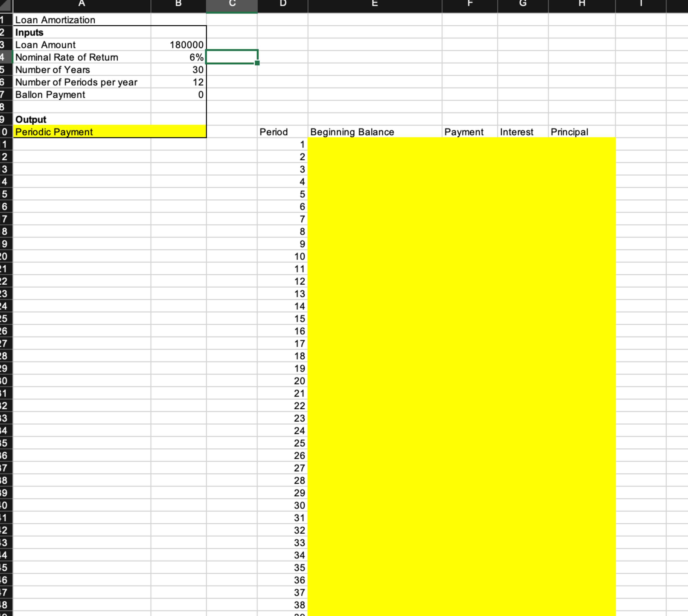Click the bold 'Inputs' heading cell
Viewport: 688px width, 616px height.
pyautogui.click(x=82, y=33)
